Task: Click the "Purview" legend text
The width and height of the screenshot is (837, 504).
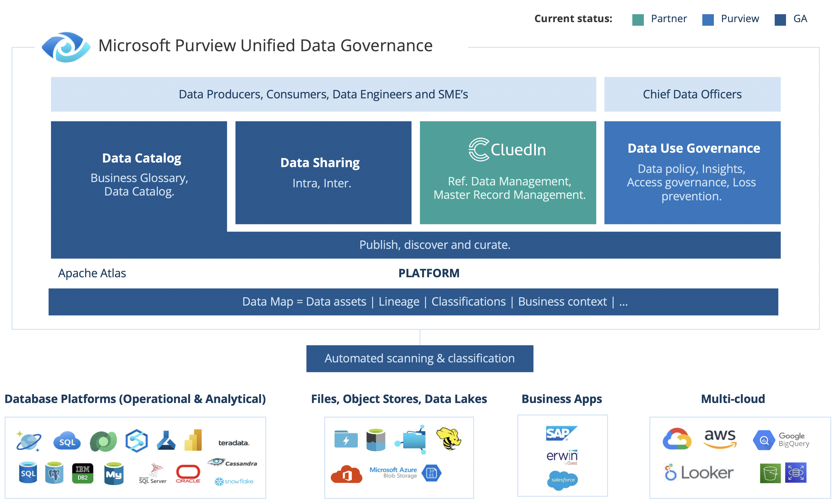Action: [740, 19]
